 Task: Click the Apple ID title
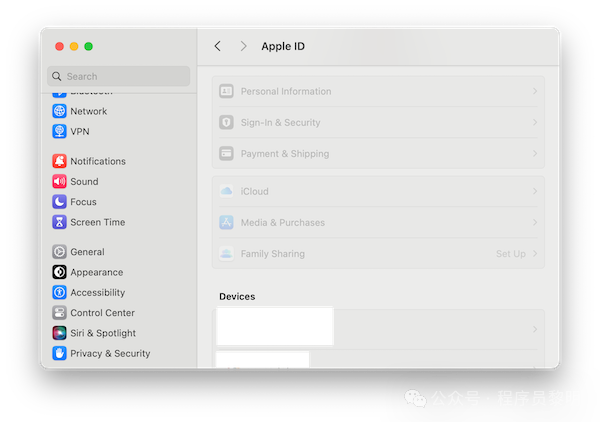click(283, 46)
